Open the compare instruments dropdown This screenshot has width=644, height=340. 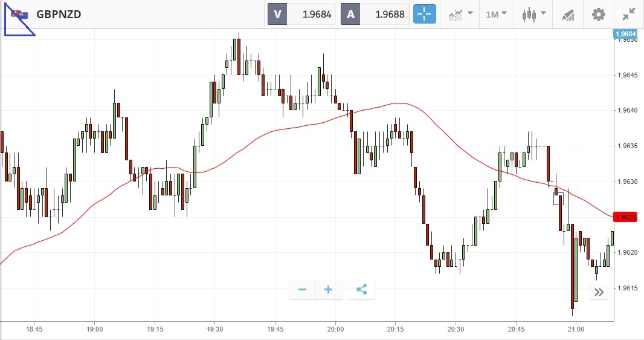coord(460,14)
